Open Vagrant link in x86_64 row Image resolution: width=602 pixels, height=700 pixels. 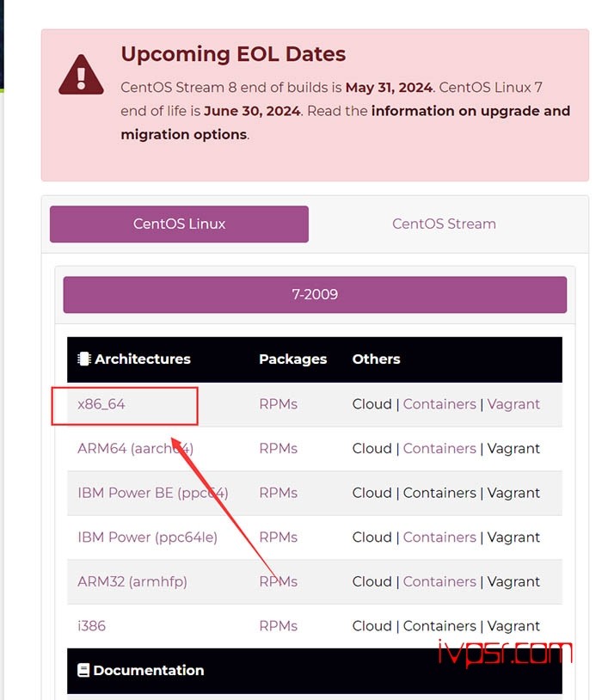pyautogui.click(x=513, y=404)
